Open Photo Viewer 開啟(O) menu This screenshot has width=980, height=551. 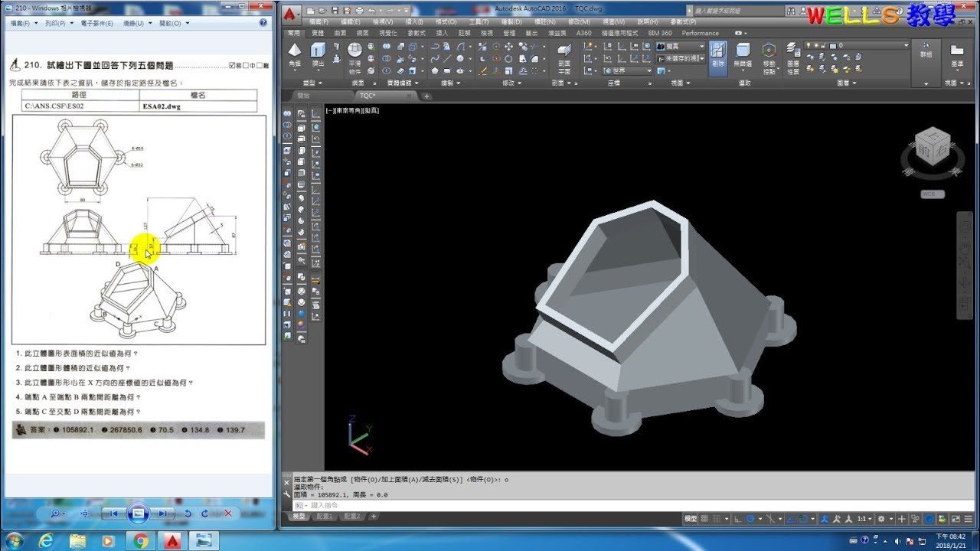tap(174, 24)
